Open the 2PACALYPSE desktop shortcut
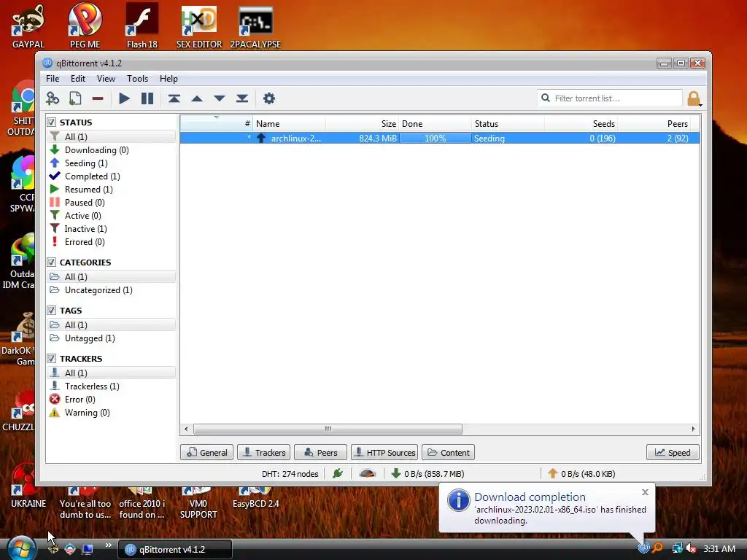747x560 pixels. point(255,26)
